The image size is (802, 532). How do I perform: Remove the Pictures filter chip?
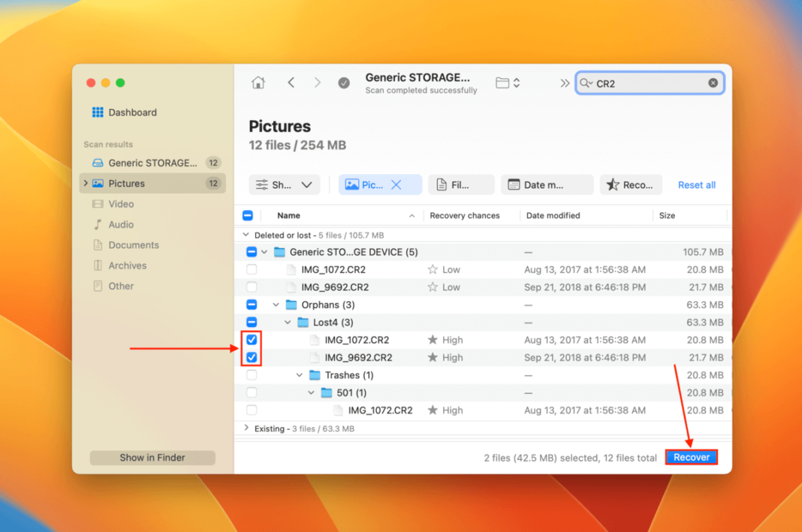(x=396, y=185)
